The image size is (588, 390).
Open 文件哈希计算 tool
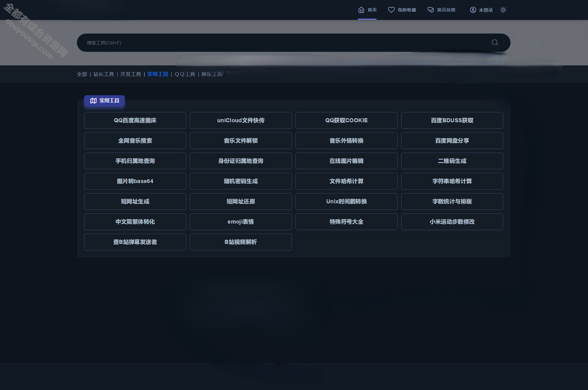[x=347, y=181]
